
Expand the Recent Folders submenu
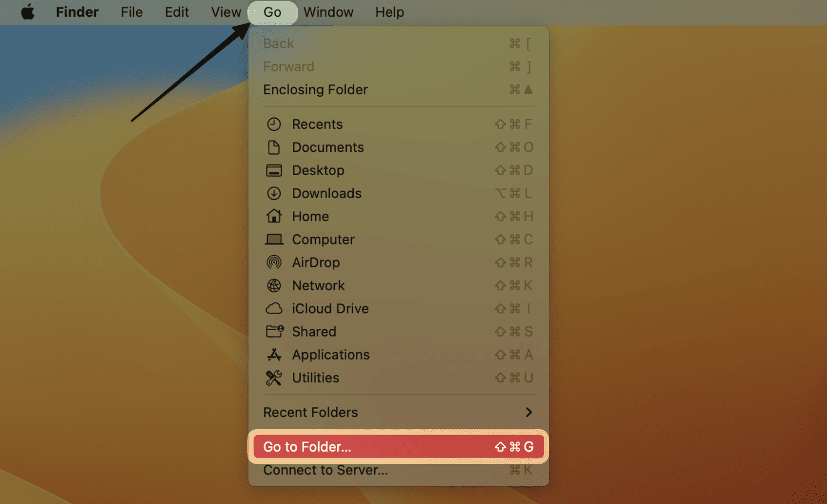311,412
